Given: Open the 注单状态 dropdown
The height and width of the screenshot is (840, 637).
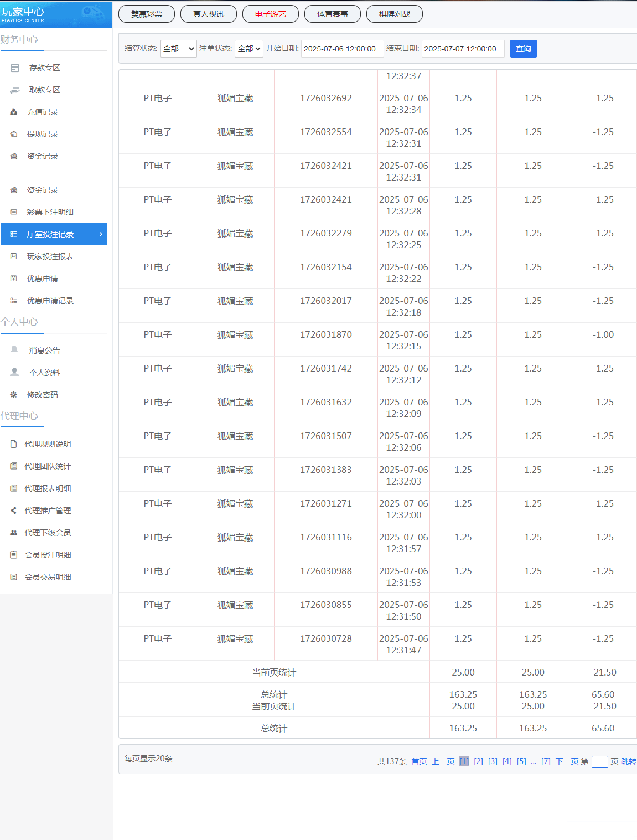Looking at the screenshot, I should [x=248, y=49].
